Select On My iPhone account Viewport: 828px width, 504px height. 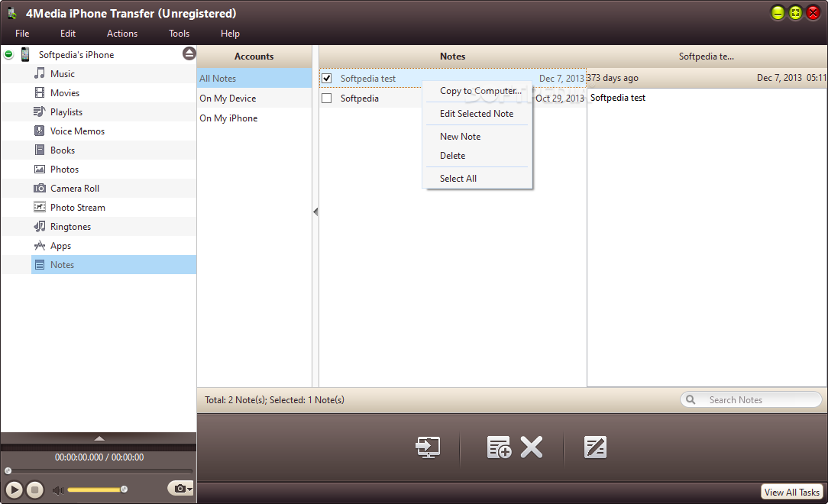tap(254, 118)
